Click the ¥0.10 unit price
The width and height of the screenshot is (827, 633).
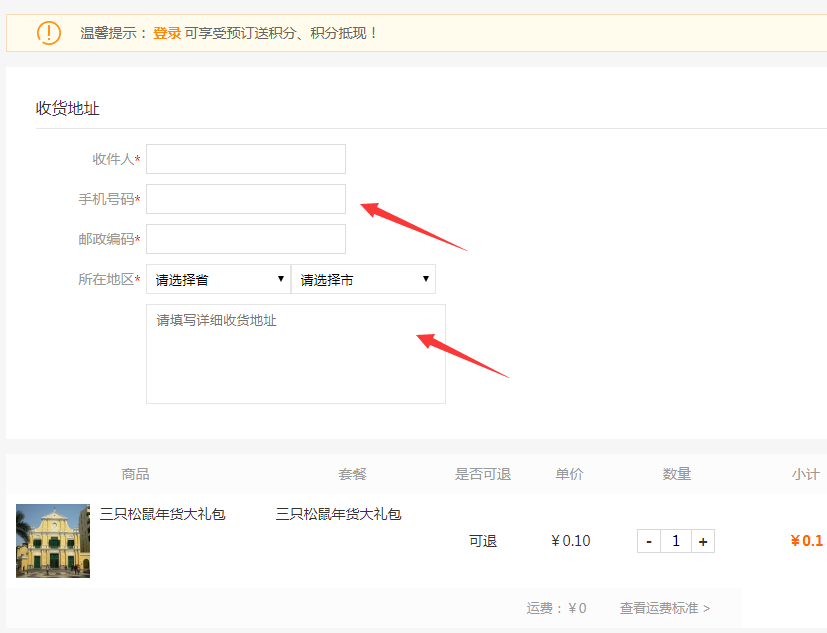[570, 541]
